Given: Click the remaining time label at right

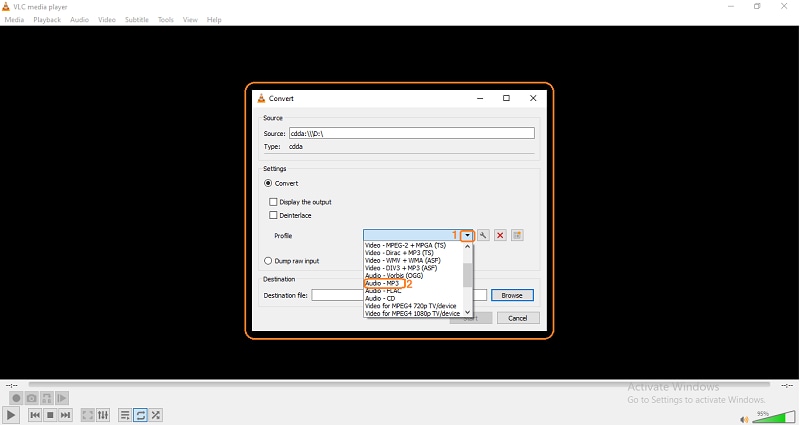Looking at the screenshot, I should tap(787, 386).
